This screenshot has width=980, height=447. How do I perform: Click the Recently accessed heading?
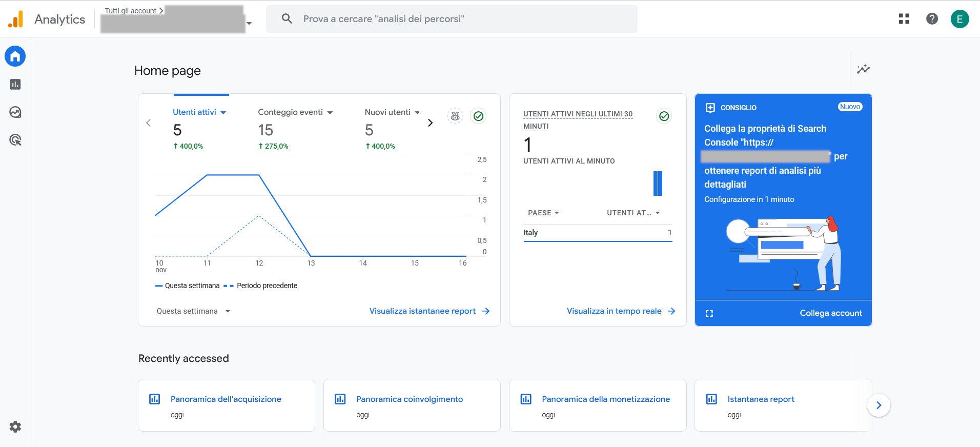click(x=183, y=358)
